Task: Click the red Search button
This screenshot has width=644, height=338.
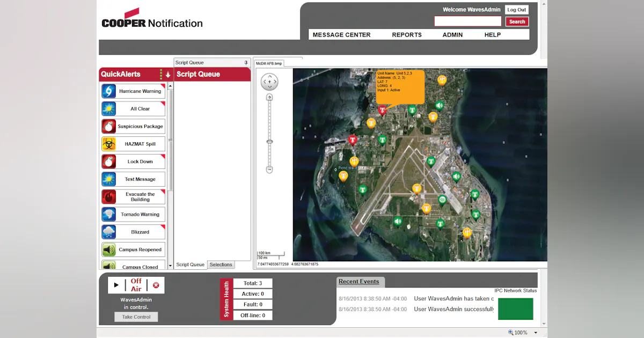Action: tap(517, 21)
